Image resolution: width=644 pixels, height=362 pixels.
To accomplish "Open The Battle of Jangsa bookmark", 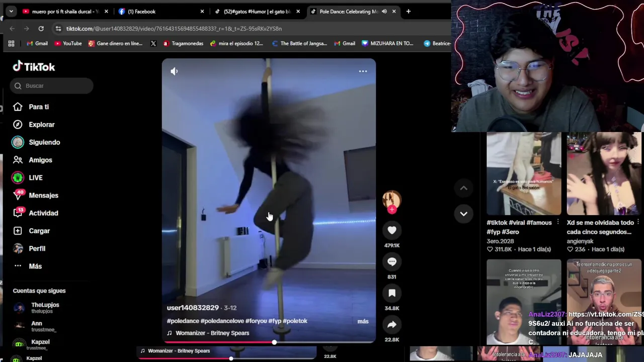I will (299, 43).
